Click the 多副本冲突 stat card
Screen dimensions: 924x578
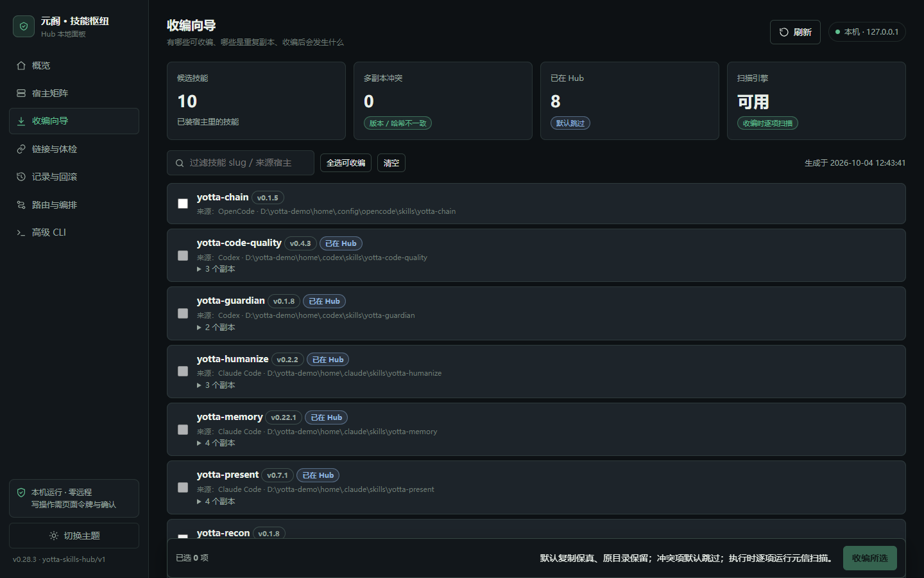pyautogui.click(x=443, y=101)
